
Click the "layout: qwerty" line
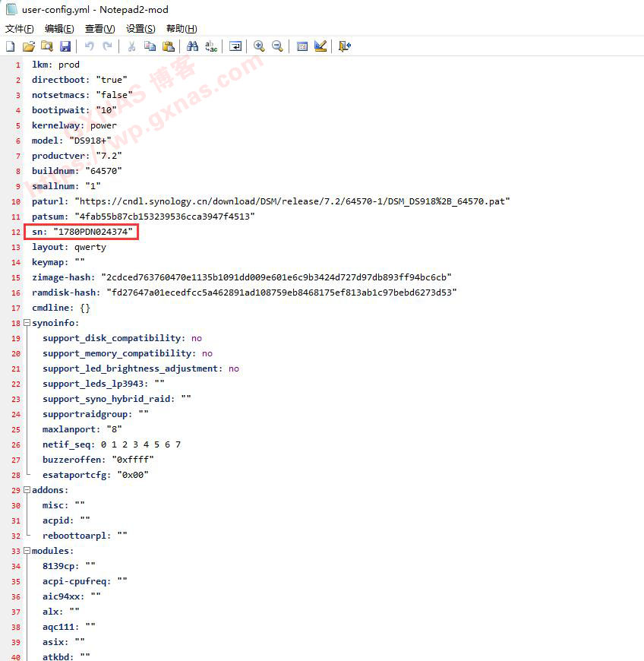click(x=69, y=247)
